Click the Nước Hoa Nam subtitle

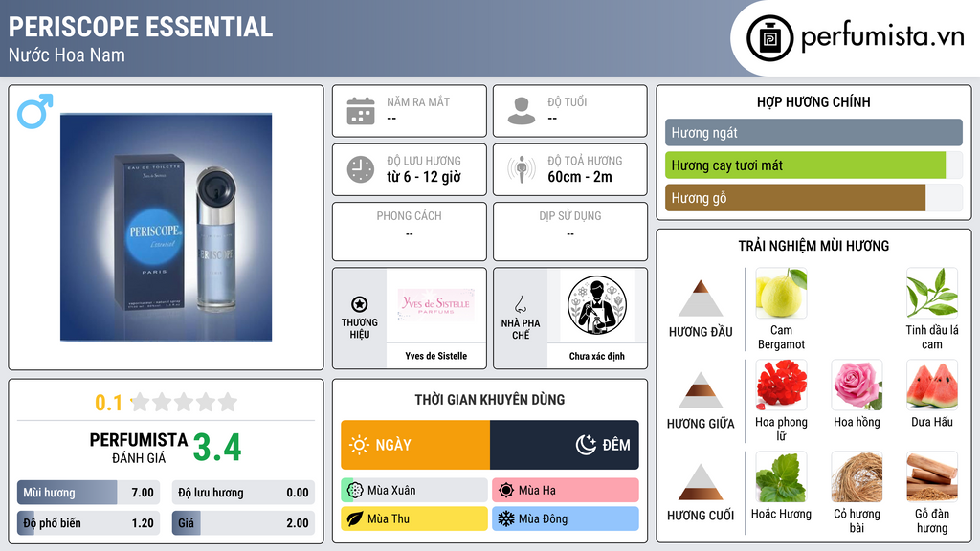pos(67,55)
